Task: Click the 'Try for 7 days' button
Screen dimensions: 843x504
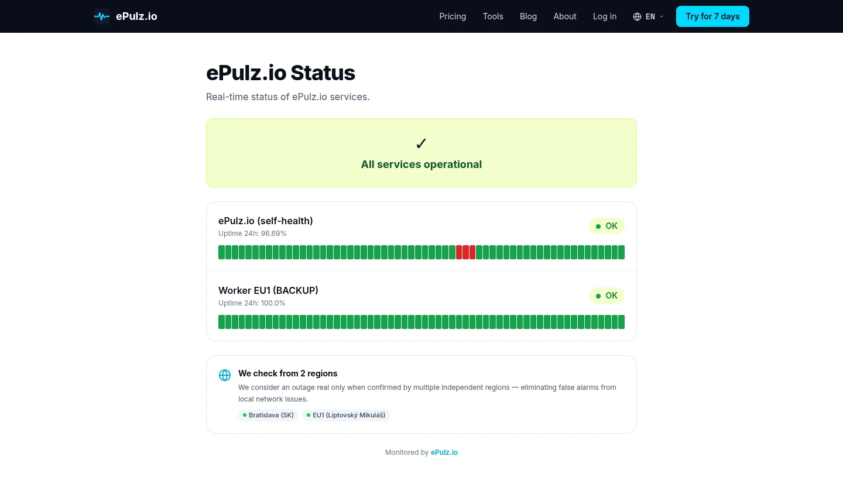Action: click(x=712, y=16)
